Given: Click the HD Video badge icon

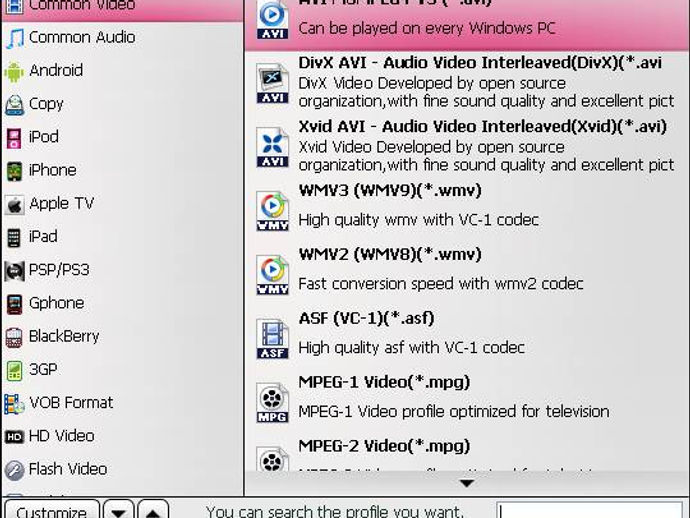Looking at the screenshot, I should tap(14, 437).
